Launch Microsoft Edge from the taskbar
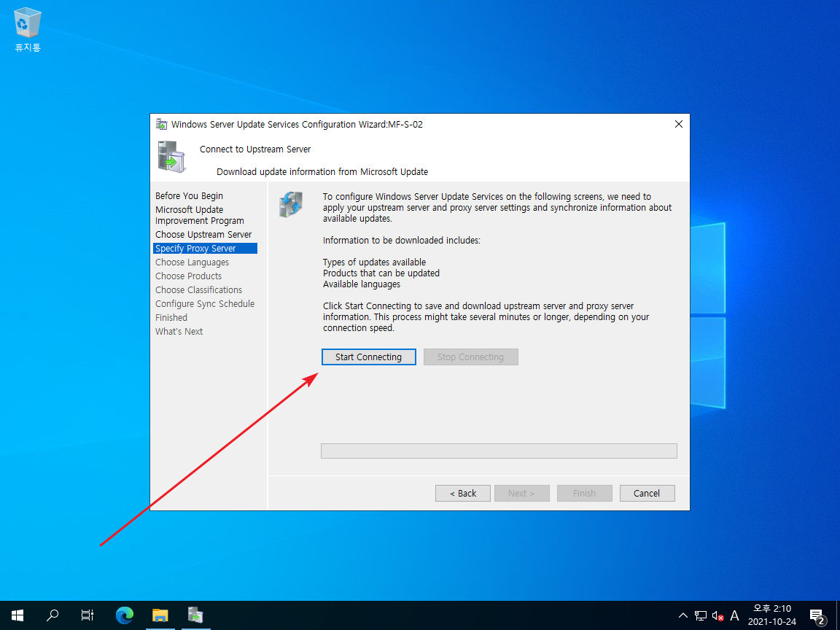 click(x=124, y=615)
